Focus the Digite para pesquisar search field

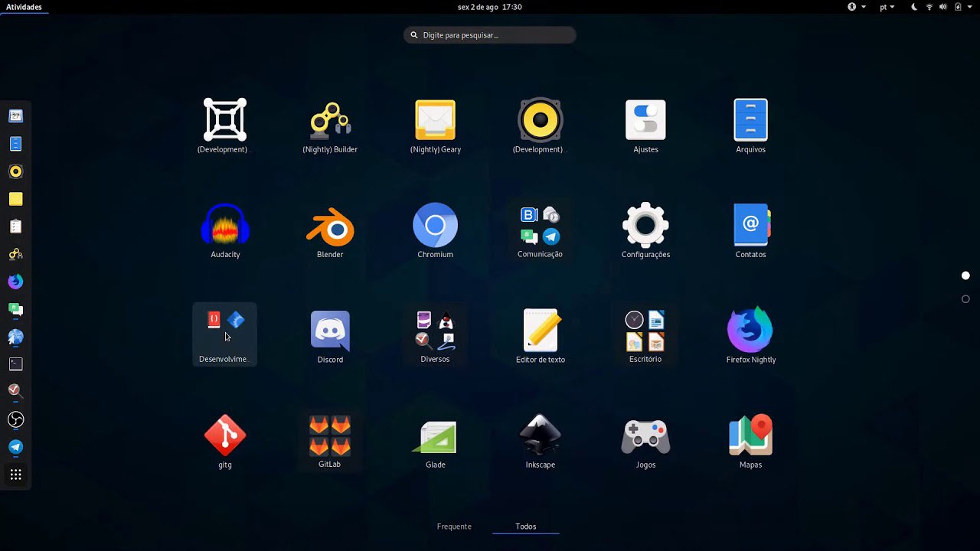[490, 35]
